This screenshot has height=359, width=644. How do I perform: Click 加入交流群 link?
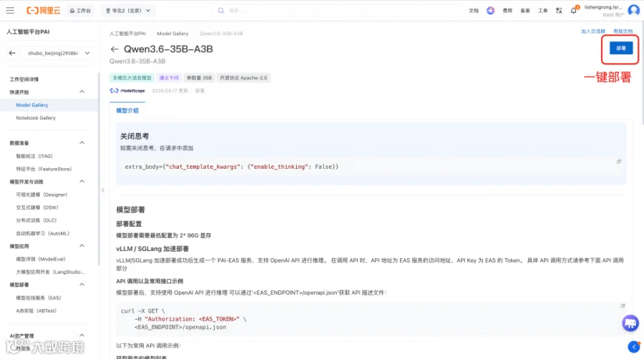point(593,31)
